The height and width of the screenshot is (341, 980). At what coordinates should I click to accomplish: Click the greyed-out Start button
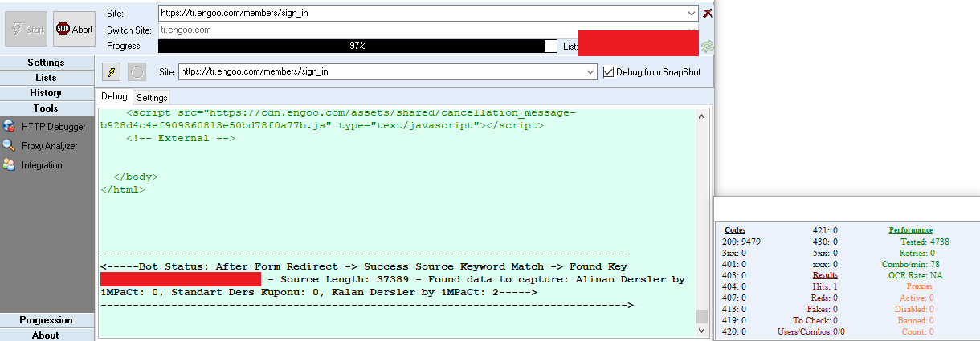(27, 29)
